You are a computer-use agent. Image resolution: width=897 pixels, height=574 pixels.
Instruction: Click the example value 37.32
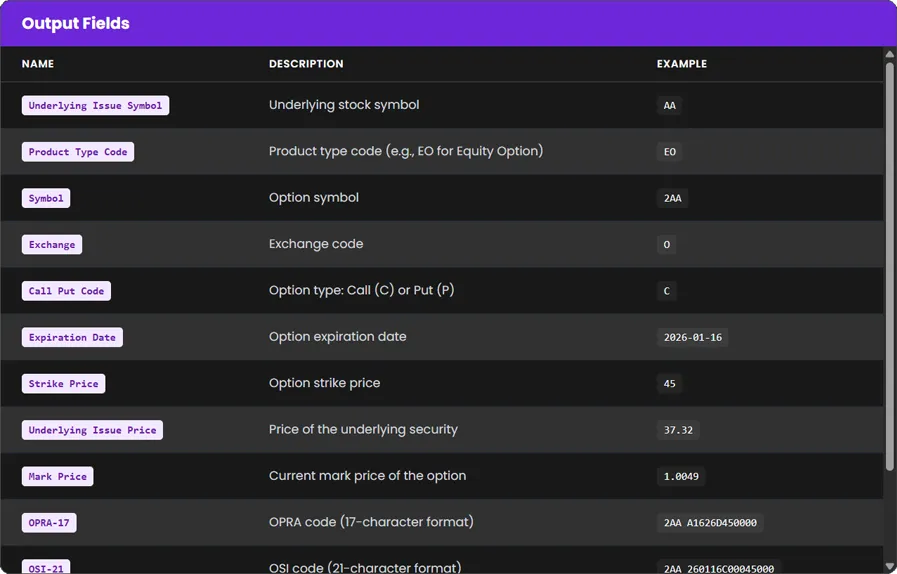[678, 430]
